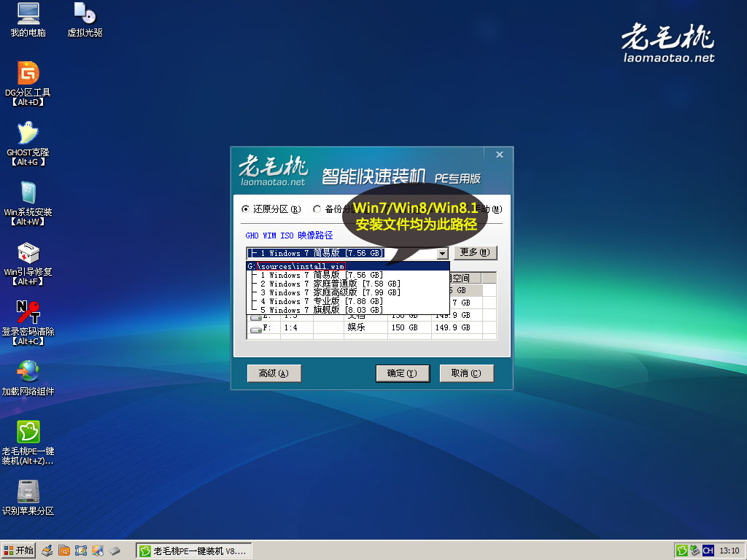Open the 我的电脑 desktop icon
The height and width of the screenshot is (560, 747).
click(x=28, y=20)
